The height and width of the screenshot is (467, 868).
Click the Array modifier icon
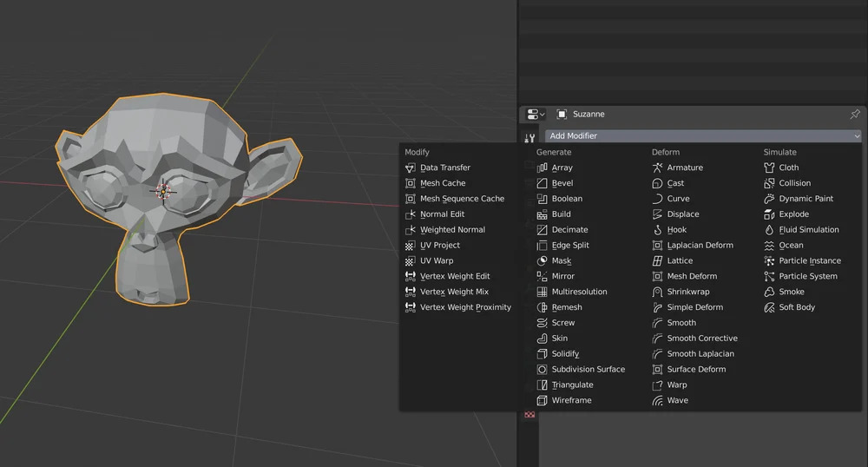coord(542,168)
